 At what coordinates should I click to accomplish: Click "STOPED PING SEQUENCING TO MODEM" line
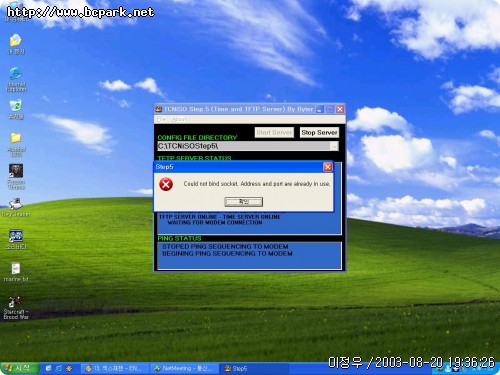pyautogui.click(x=225, y=246)
